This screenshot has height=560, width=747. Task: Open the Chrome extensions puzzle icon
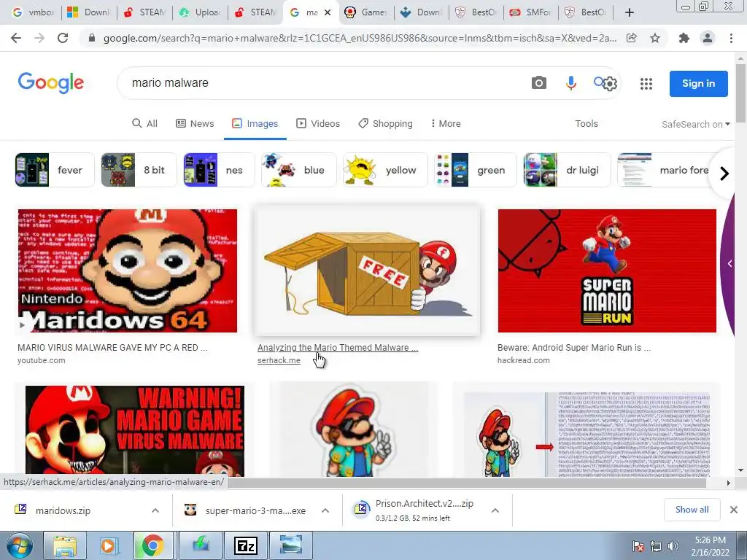684,38
